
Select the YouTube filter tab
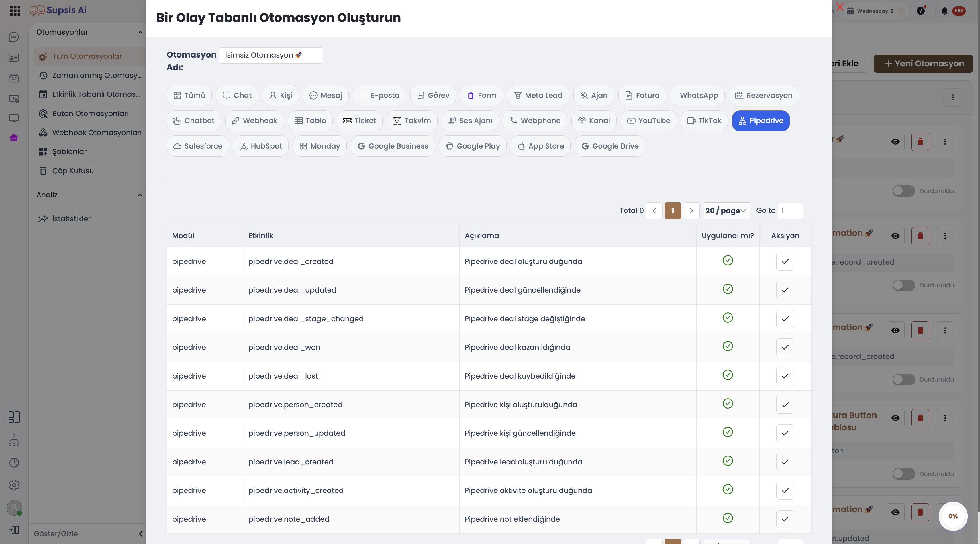649,121
